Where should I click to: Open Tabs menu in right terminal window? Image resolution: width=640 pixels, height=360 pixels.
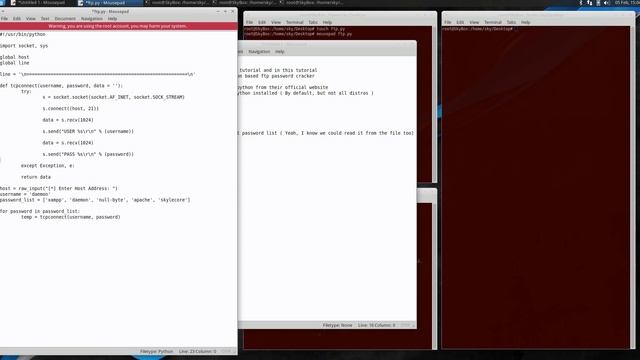[511, 22]
